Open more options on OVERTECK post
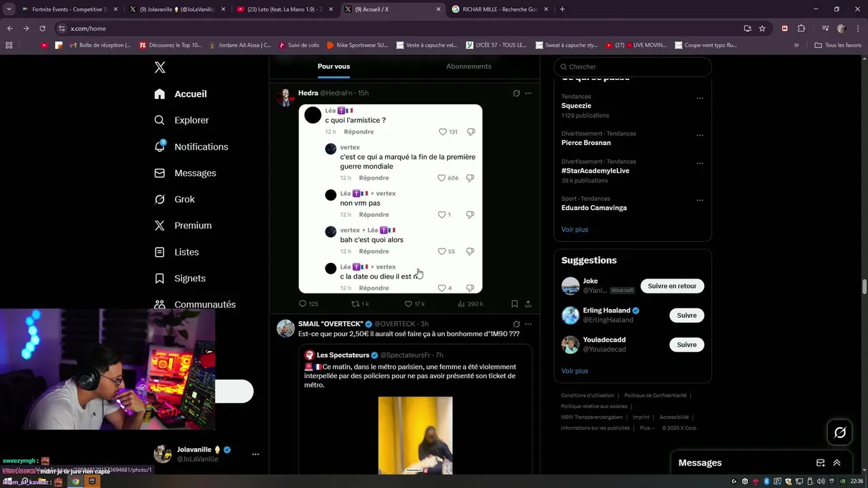 click(528, 325)
